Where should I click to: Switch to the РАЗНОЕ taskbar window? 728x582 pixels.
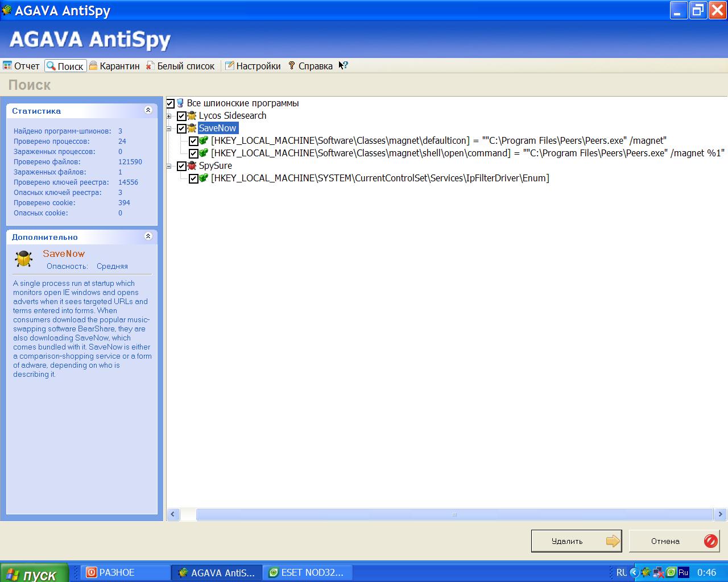pyautogui.click(x=125, y=573)
